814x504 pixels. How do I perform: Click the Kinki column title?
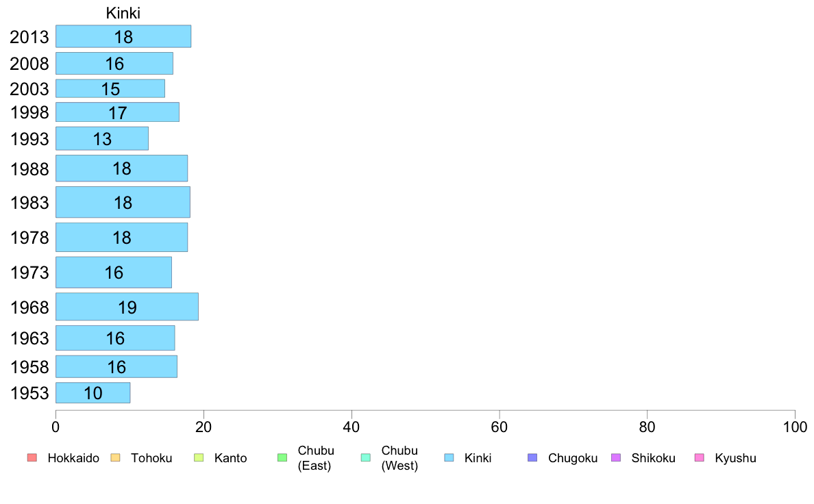[x=123, y=13]
